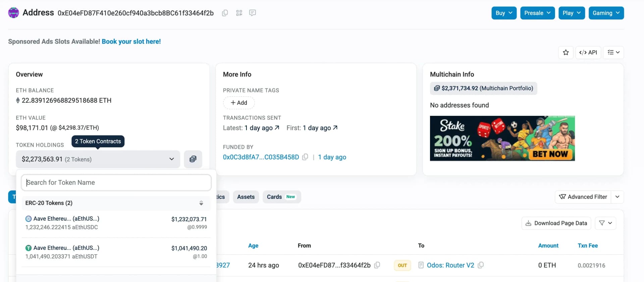Expand the Buy dropdown
This screenshot has height=282, width=644.
click(504, 13)
